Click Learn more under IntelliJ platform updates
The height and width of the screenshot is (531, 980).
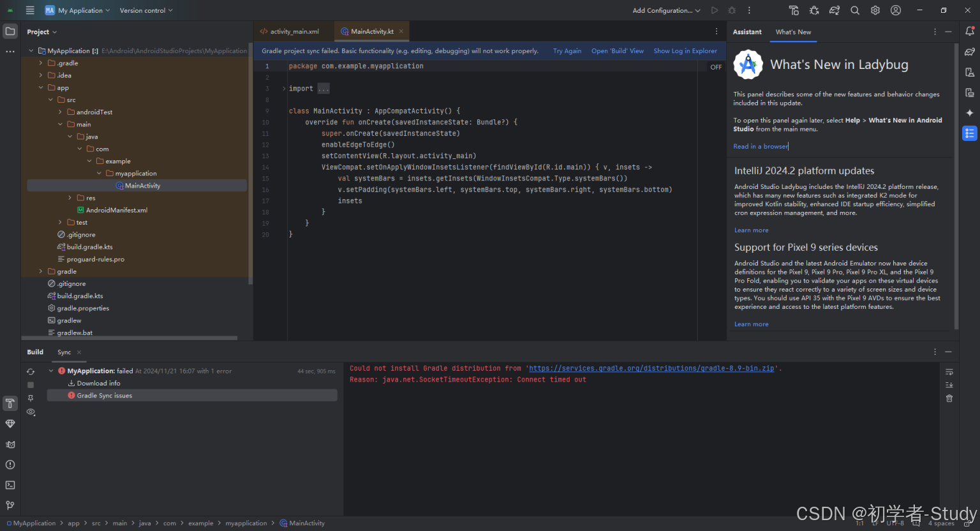752,230
